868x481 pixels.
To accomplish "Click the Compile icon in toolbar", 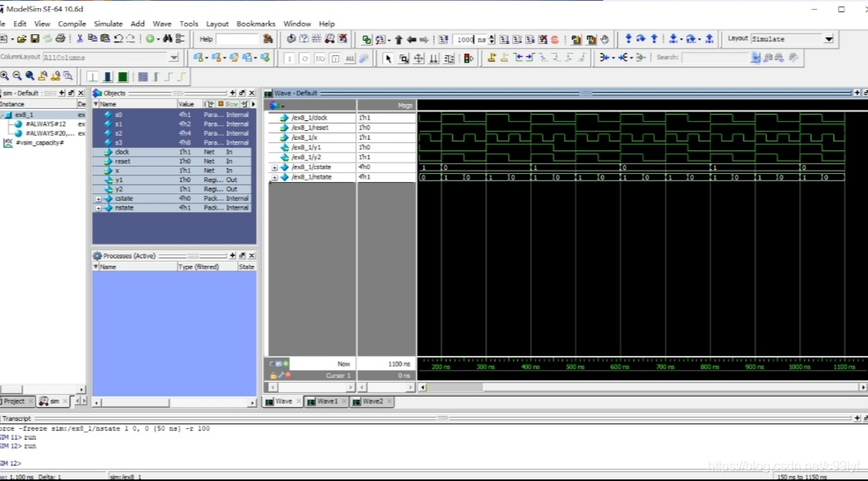I will point(291,39).
